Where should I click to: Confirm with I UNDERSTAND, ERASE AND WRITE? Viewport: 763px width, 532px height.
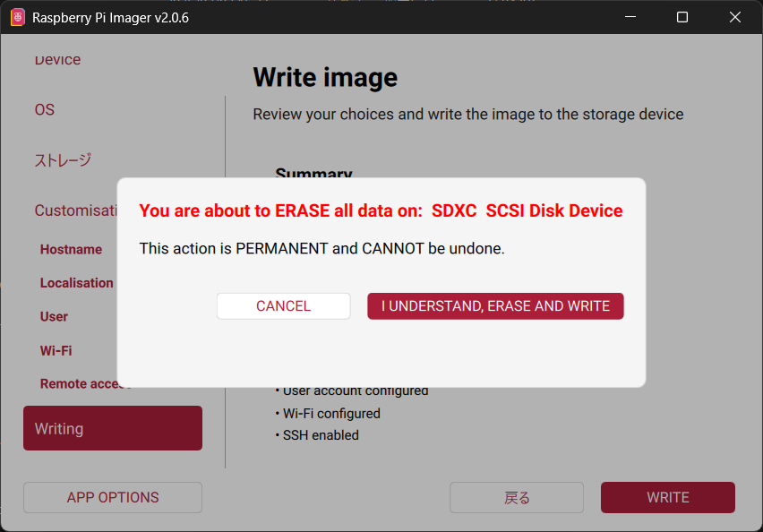point(495,306)
